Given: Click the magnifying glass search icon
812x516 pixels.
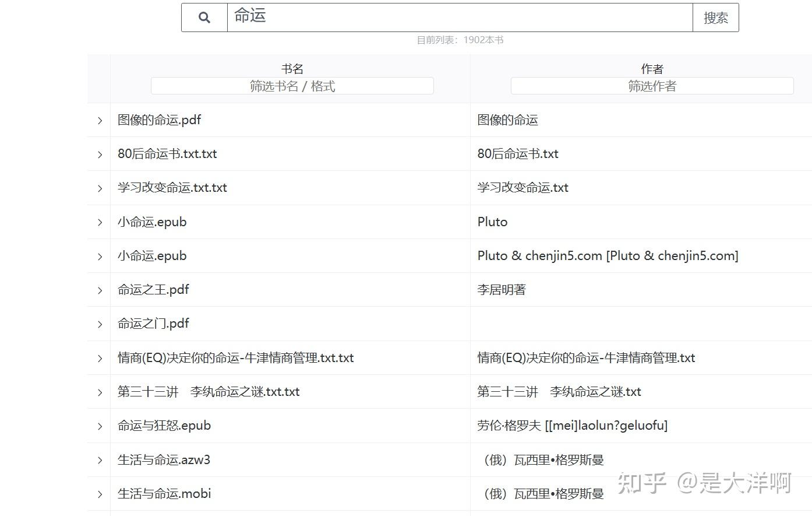Looking at the screenshot, I should (x=204, y=17).
